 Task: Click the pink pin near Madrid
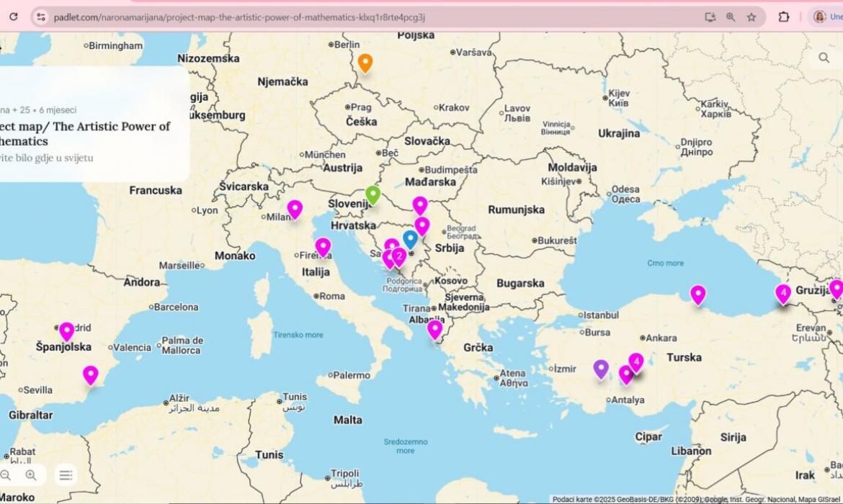click(x=66, y=330)
